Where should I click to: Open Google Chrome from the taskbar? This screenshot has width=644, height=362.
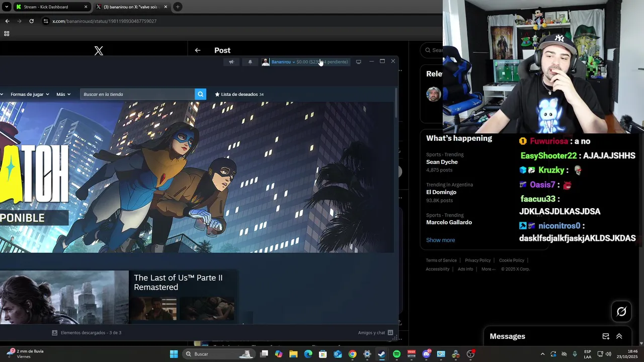[353, 354]
